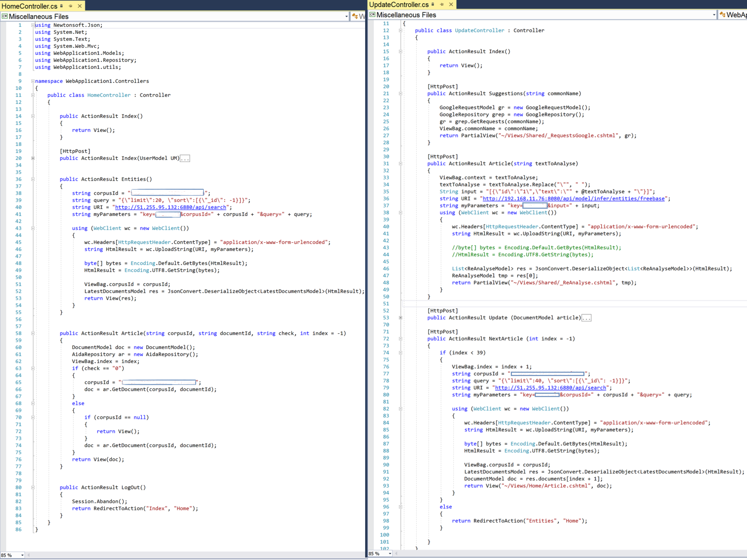747x560 pixels.
Task: Click the lock icon on the HomeController.cs tab
Action: coord(61,6)
